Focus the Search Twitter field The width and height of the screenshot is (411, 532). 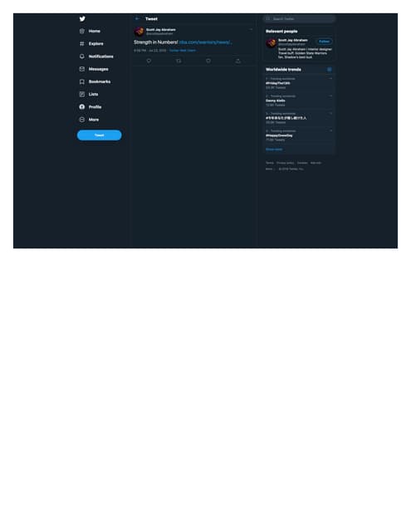click(x=299, y=18)
